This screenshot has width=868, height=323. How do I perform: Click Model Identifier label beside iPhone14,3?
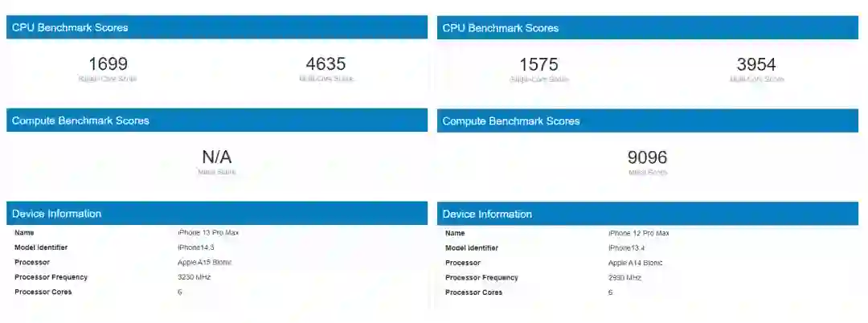(x=41, y=247)
